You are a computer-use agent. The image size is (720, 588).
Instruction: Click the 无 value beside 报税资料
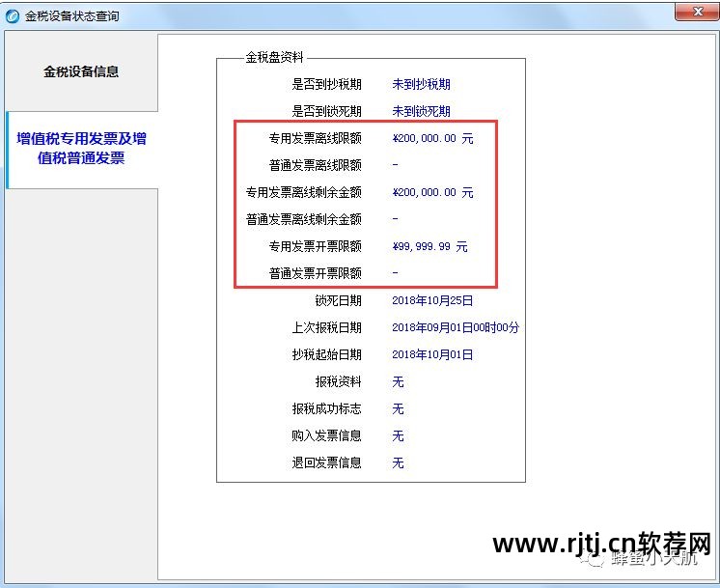398,381
